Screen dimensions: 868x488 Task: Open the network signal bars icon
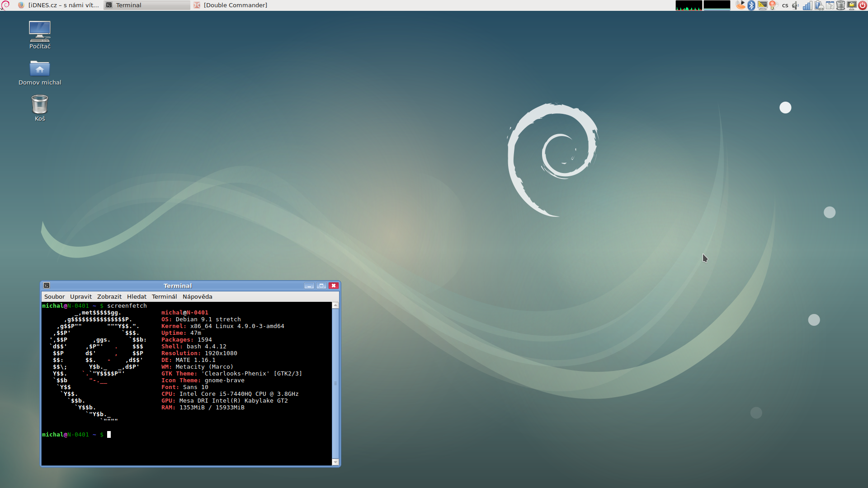[x=807, y=5]
